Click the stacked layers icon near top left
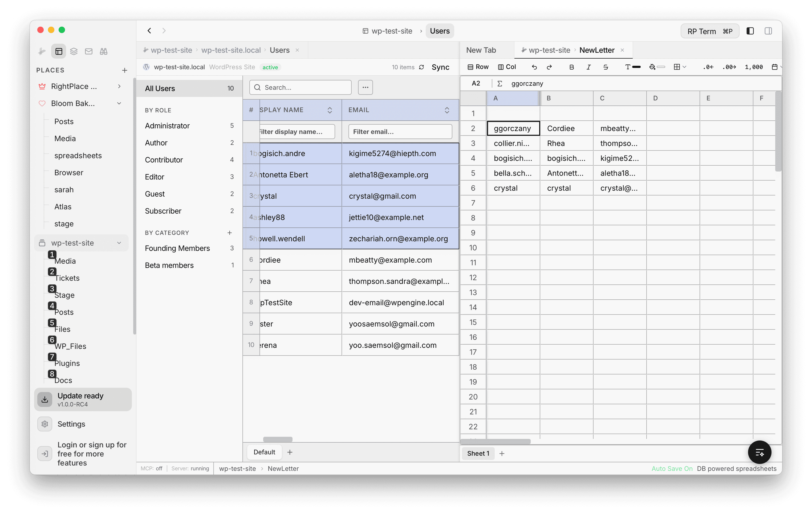This screenshot has height=514, width=812. [x=74, y=51]
